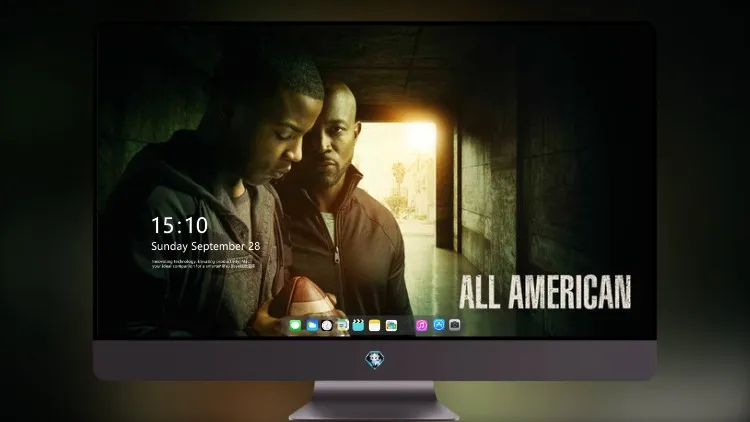
Task: Click the 15:10 clock widget
Action: pyautogui.click(x=179, y=225)
